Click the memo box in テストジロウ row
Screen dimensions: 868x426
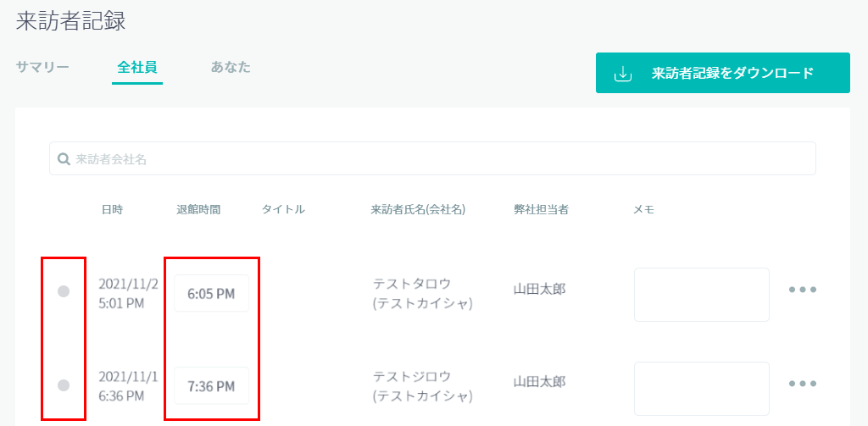701,389
